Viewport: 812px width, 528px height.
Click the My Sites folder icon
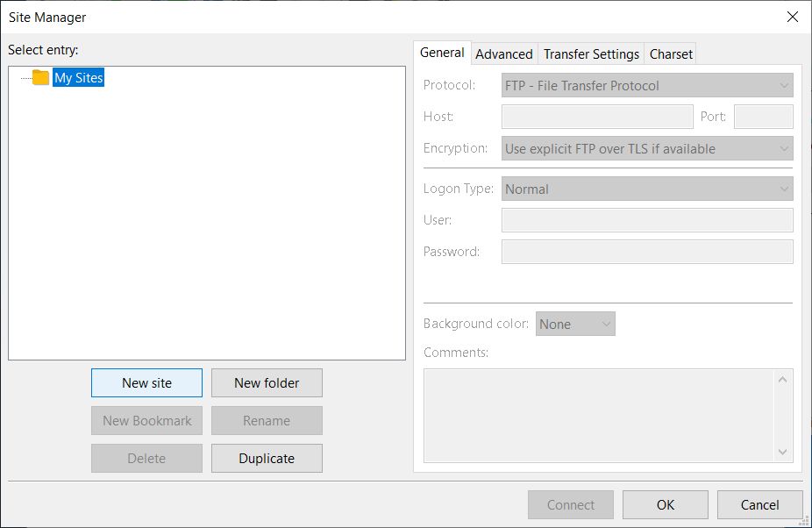pyautogui.click(x=40, y=78)
